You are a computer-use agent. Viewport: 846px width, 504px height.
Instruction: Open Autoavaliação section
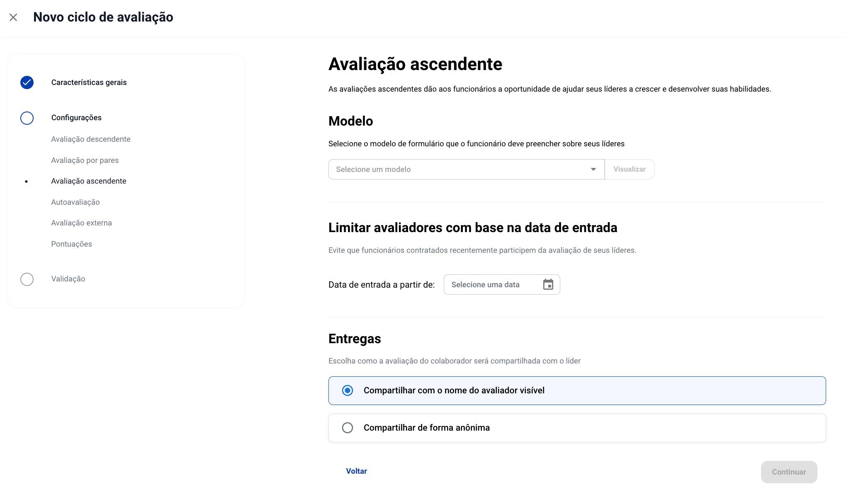[75, 202]
